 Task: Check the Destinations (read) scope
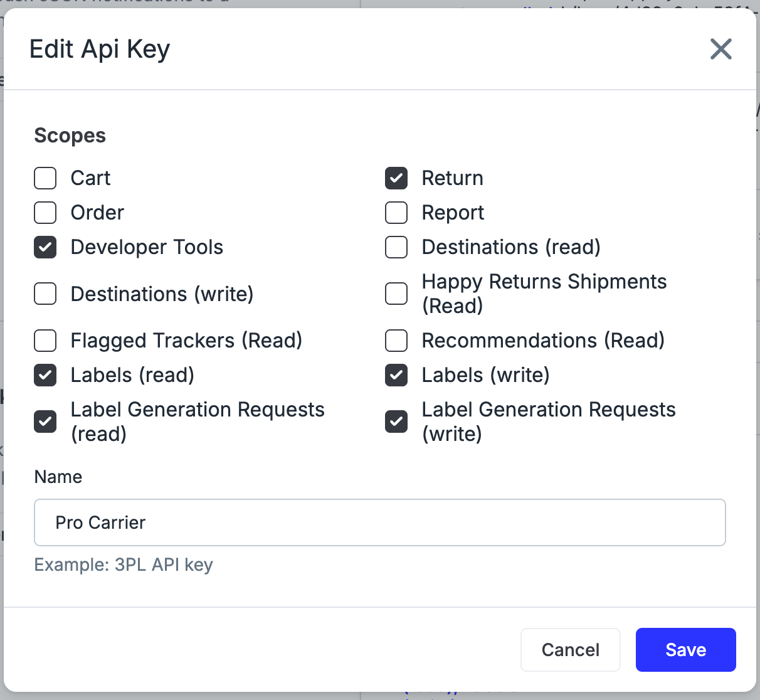tap(396, 247)
